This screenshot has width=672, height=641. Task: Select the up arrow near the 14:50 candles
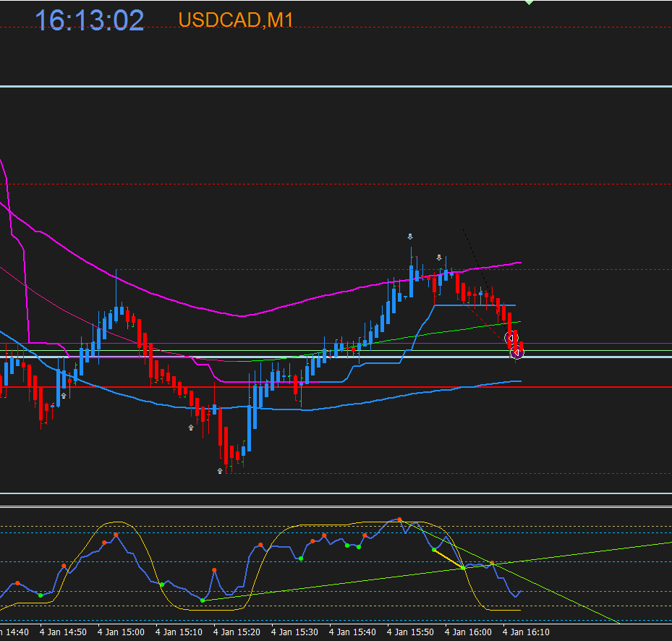(64, 396)
